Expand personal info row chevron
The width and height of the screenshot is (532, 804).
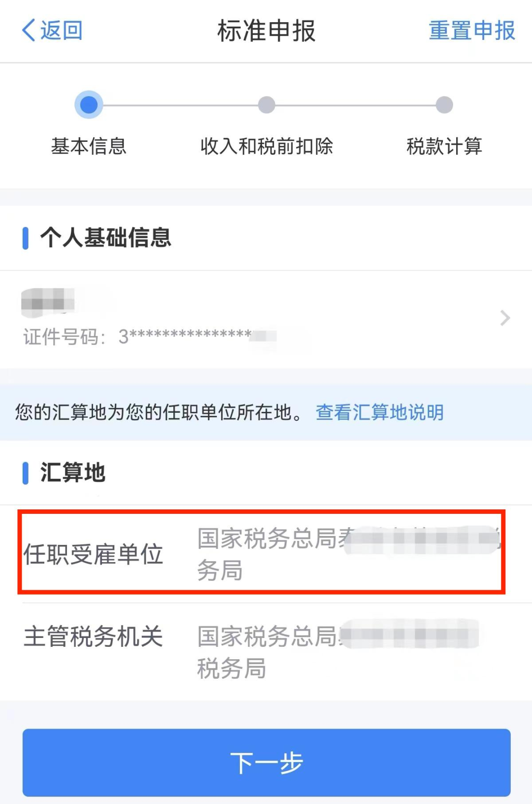pos(505,318)
